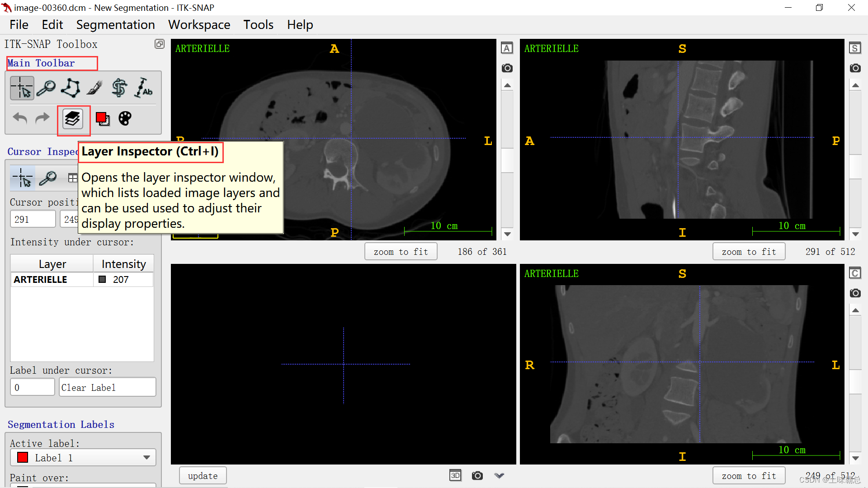Select the Snake active contour tool
The image size is (868, 488).
[119, 88]
